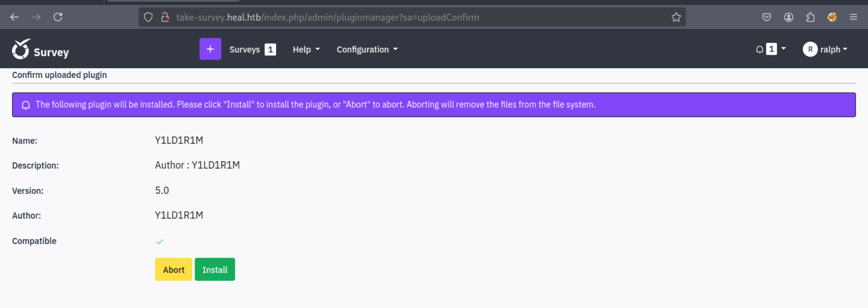The height and width of the screenshot is (308, 868).
Task: Click the browser reload icon
Action: (58, 17)
